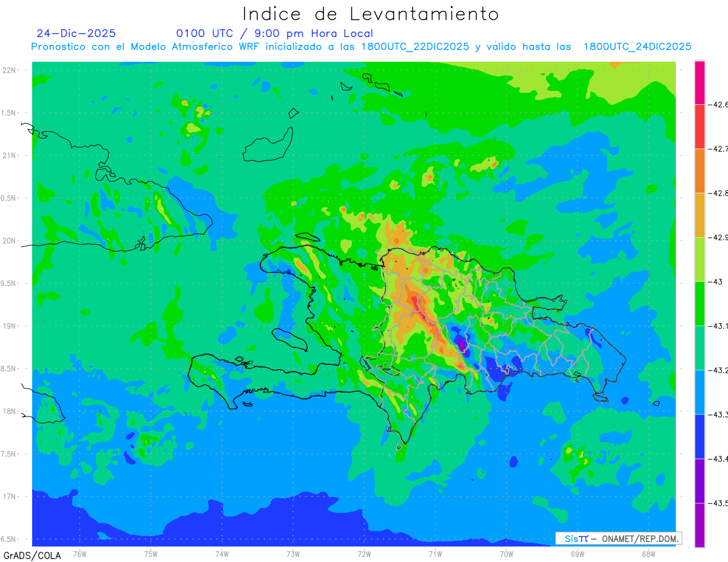Click the '70W' longitude label
Image resolution: width=728 pixels, height=562 pixels.
click(x=507, y=554)
